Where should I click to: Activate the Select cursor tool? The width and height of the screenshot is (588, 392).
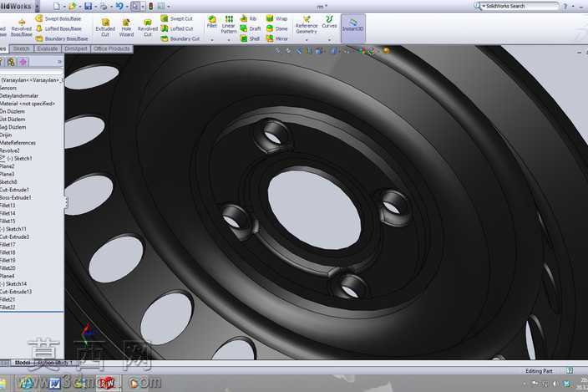[135, 6]
